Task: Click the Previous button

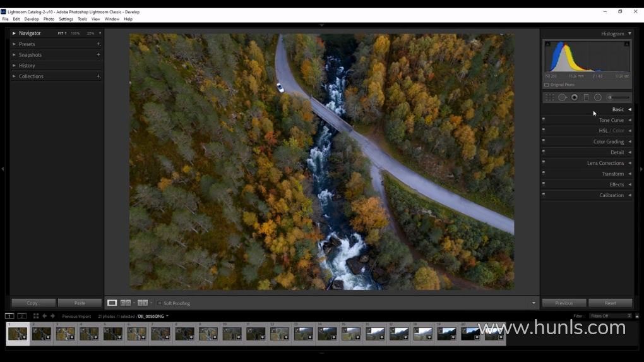Action: tap(564, 303)
